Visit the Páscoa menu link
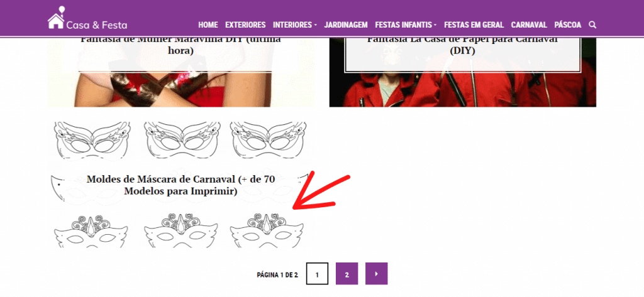Screen dimensions: 644x297 click(568, 24)
